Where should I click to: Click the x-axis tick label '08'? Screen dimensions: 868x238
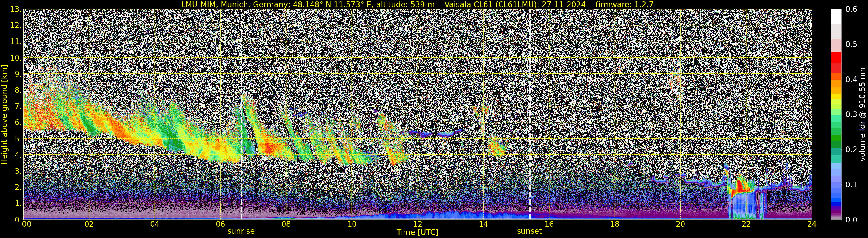pyautogui.click(x=286, y=224)
